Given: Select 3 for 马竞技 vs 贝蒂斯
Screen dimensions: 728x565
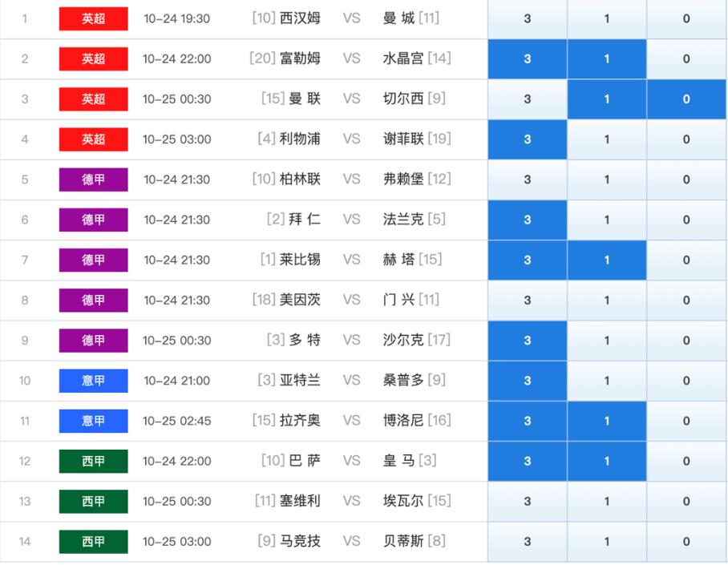Looking at the screenshot, I should 528,542.
